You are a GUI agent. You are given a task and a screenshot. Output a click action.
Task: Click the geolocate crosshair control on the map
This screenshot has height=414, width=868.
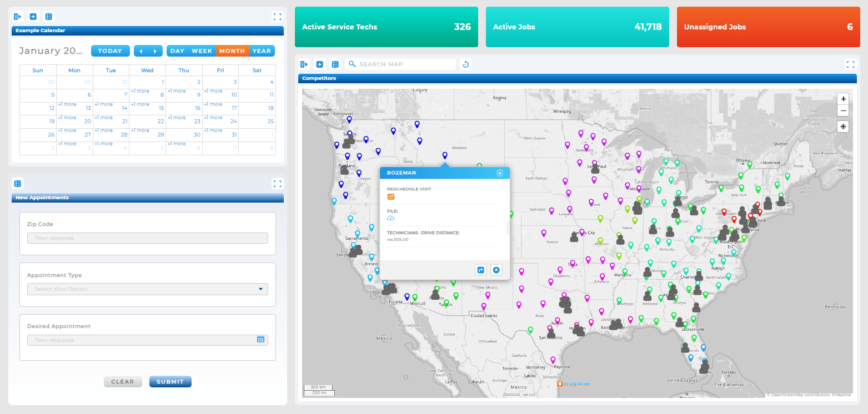pos(843,126)
